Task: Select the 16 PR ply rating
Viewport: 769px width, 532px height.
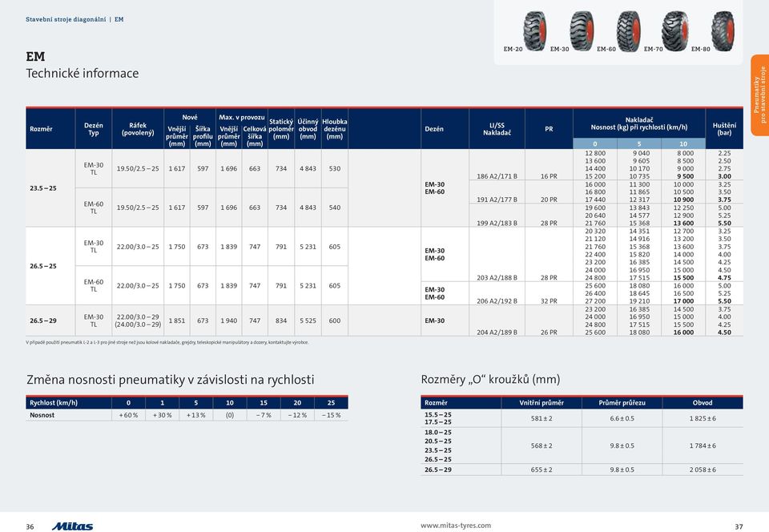Action: pos(549,176)
